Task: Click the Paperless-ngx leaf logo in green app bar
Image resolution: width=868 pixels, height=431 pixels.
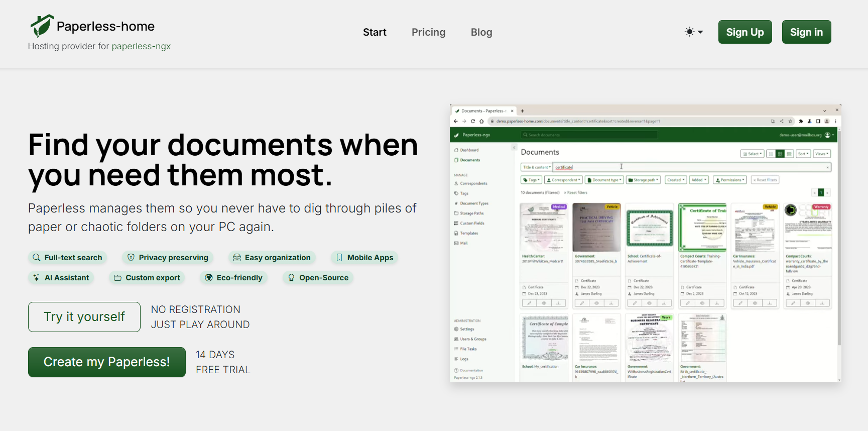Action: 456,135
